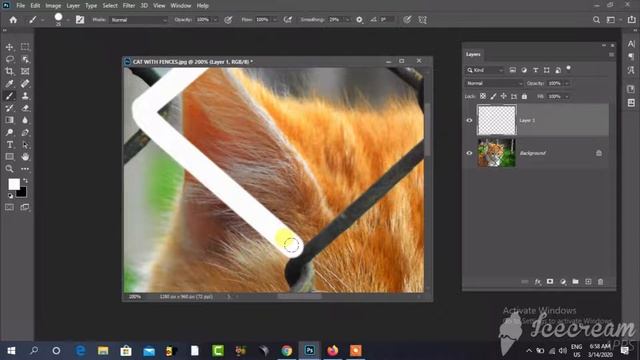Select the Rectangular Marquee tool
Viewport: 640px width, 360px height.
tap(25, 47)
